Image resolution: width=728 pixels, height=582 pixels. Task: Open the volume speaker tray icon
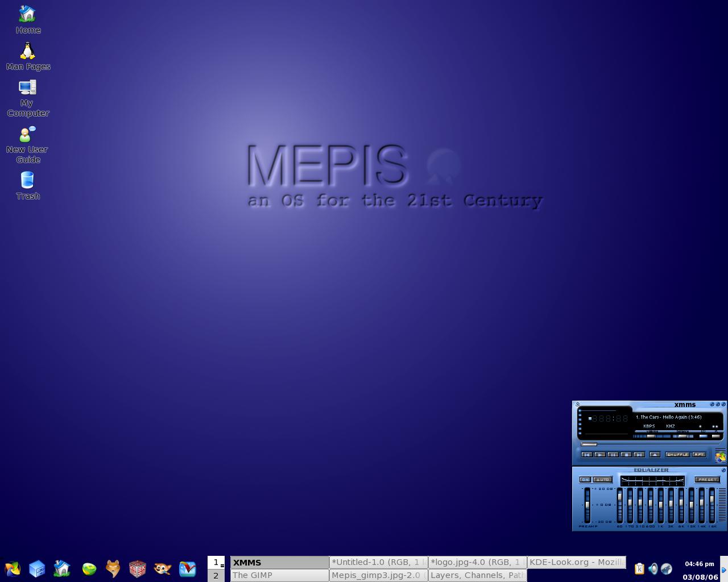pyautogui.click(x=653, y=568)
